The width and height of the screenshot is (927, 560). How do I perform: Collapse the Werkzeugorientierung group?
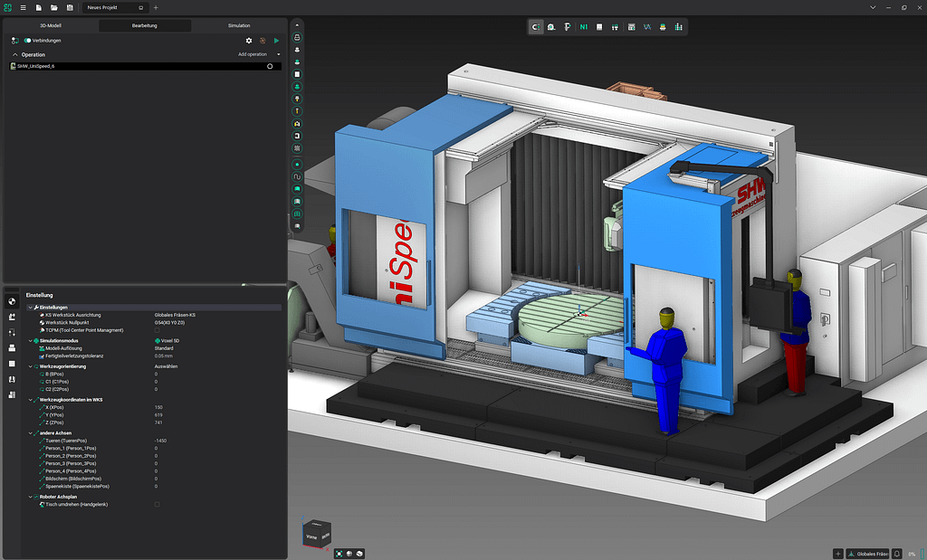[x=30, y=366]
